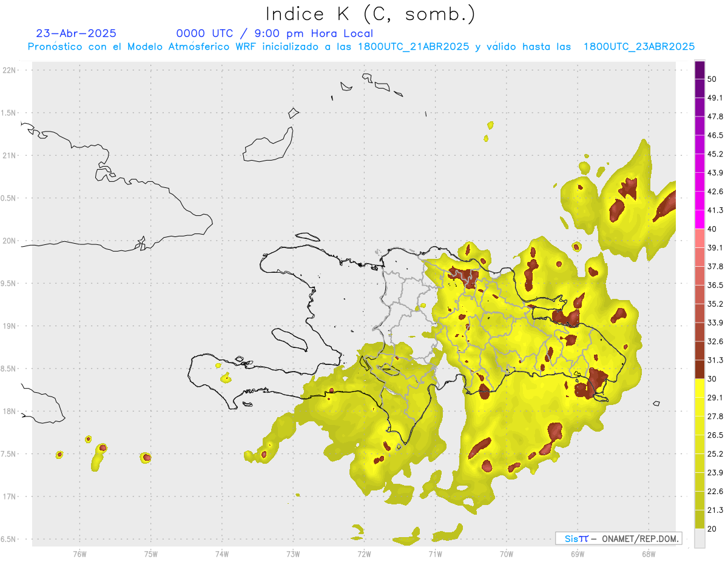This screenshot has height=562, width=728.
Task: Click the colorbar label '25.2'
Action: tap(715, 454)
